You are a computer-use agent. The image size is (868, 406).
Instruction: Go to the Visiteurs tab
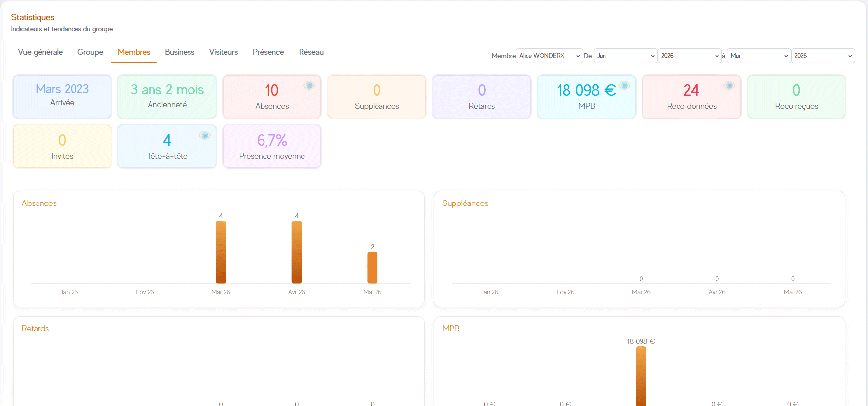coord(224,52)
